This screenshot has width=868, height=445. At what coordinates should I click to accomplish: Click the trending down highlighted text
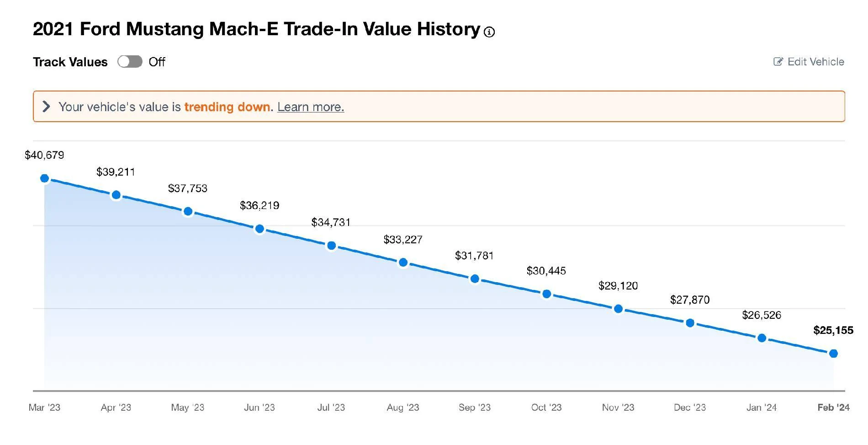coord(227,107)
